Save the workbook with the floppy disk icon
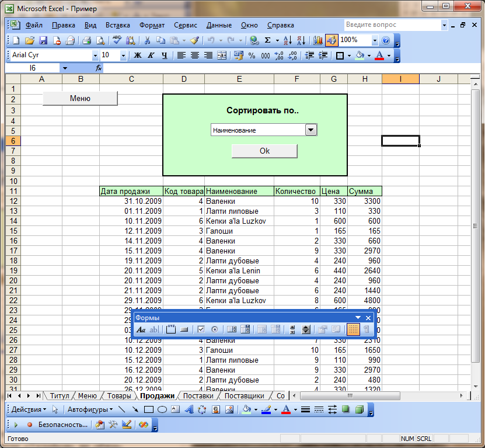The image size is (485, 448). [x=43, y=40]
